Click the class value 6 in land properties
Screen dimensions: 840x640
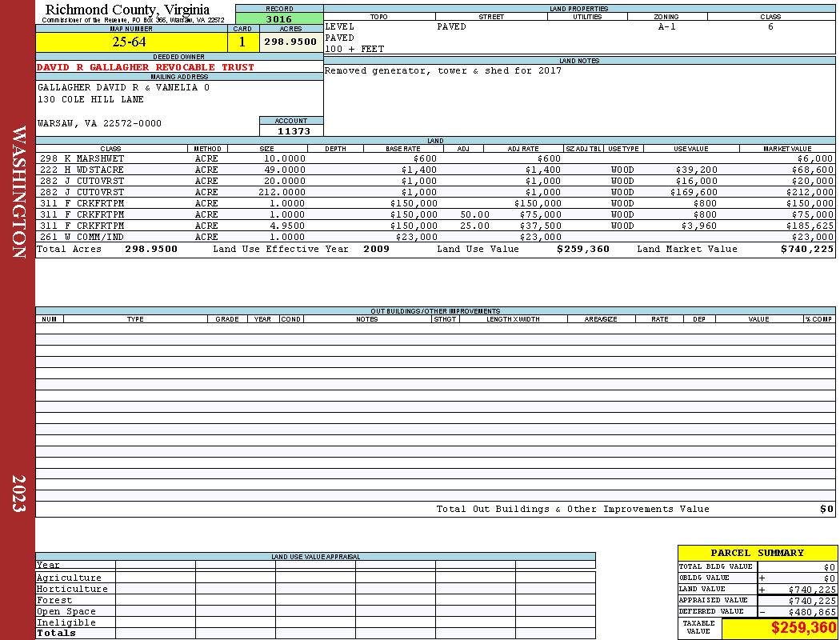[770, 26]
